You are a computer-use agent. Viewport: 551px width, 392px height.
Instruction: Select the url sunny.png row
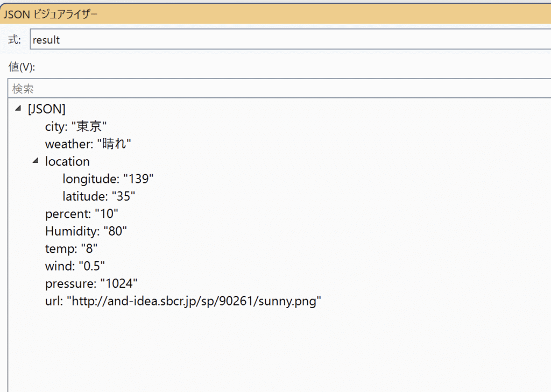coord(183,301)
